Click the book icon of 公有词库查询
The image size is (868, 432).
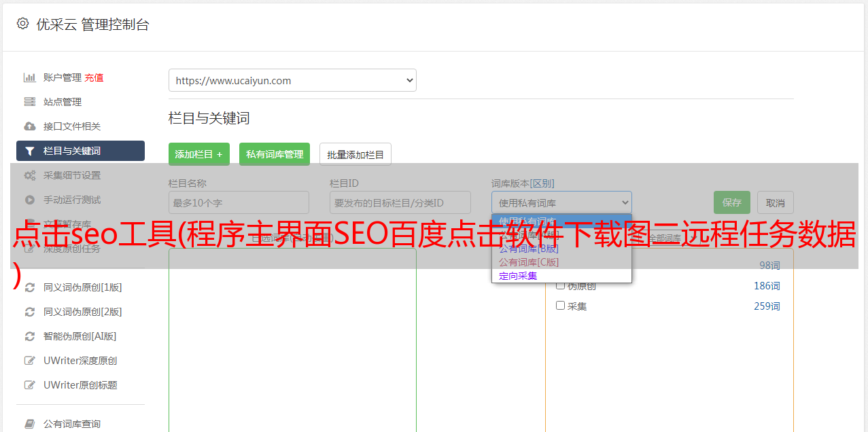point(29,424)
